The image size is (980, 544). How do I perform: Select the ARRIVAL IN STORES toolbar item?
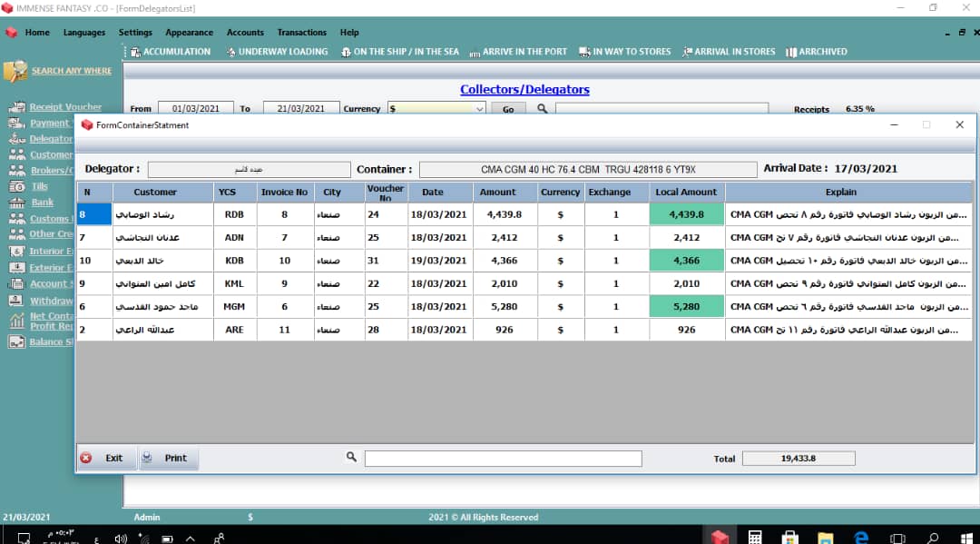(729, 52)
